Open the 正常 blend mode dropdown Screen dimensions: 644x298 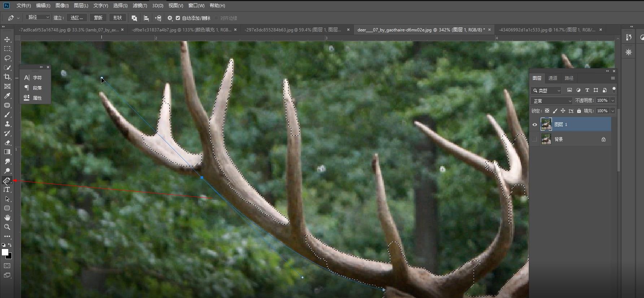(x=552, y=101)
